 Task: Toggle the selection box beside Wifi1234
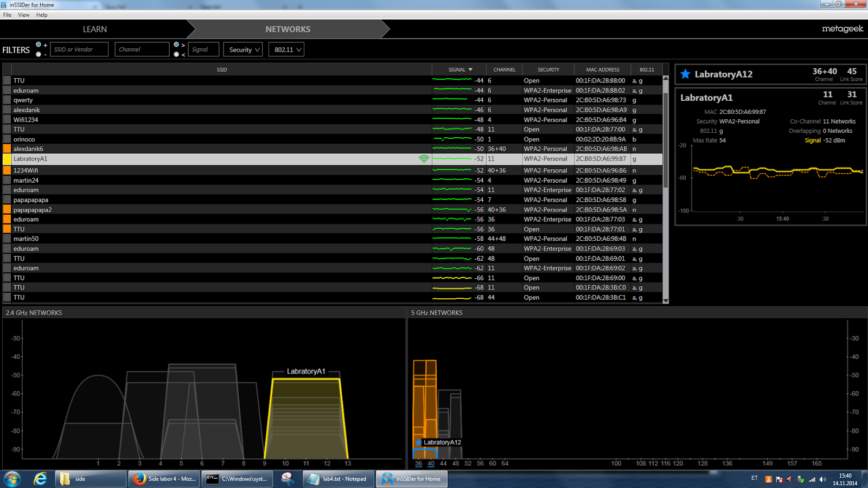tap(7, 120)
